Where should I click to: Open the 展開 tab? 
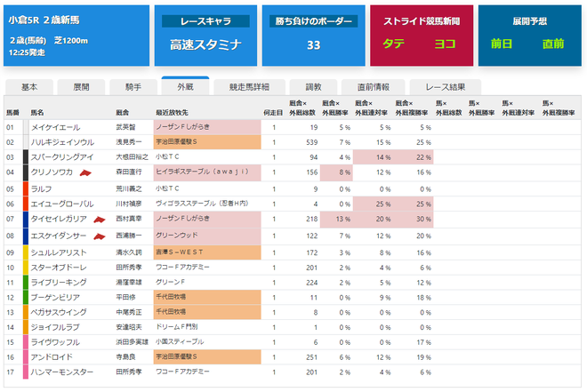click(x=81, y=87)
